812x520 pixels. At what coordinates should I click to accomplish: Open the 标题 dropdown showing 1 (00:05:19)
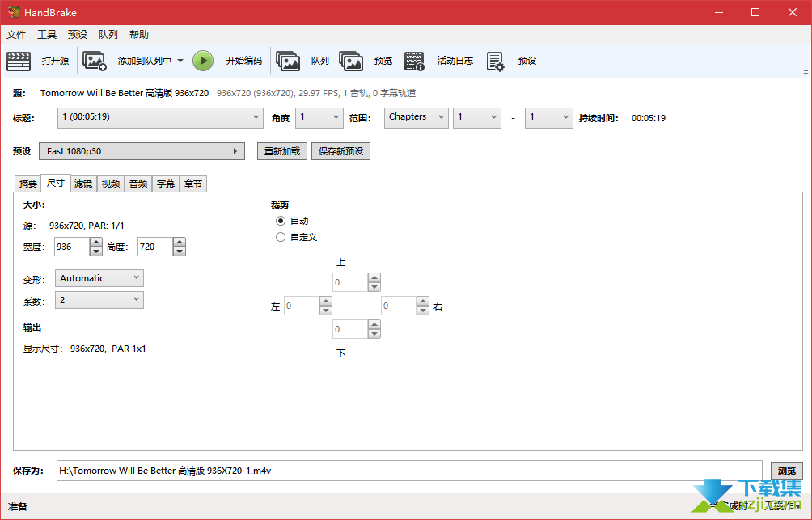pos(160,117)
